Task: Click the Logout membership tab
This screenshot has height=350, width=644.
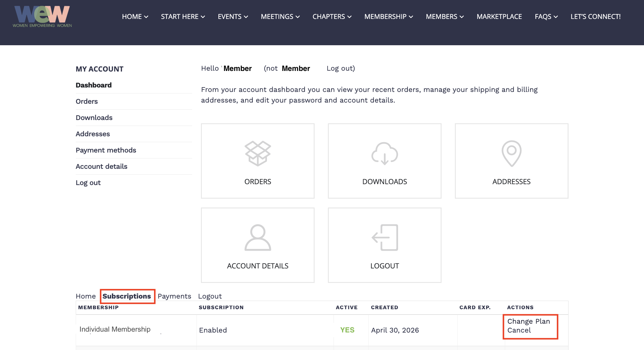Action: click(x=210, y=296)
